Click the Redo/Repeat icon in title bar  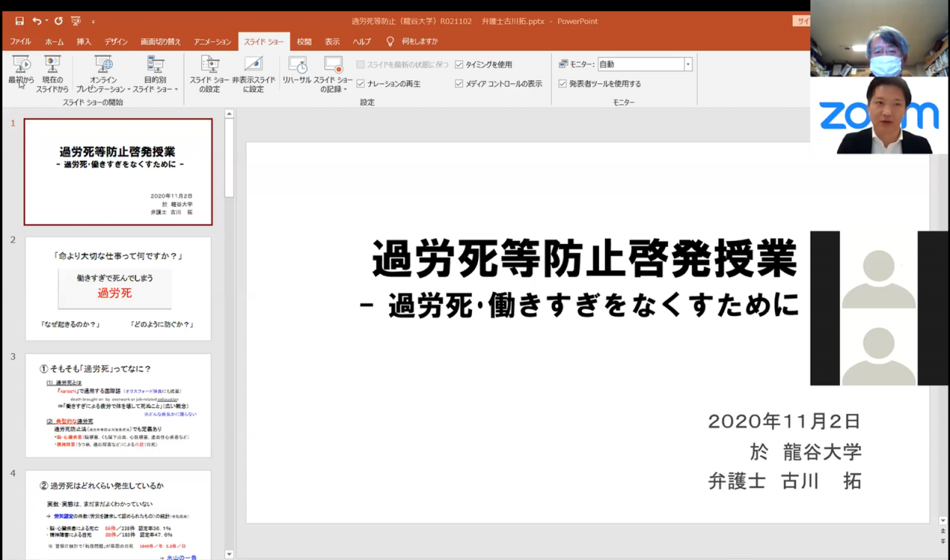(x=59, y=22)
